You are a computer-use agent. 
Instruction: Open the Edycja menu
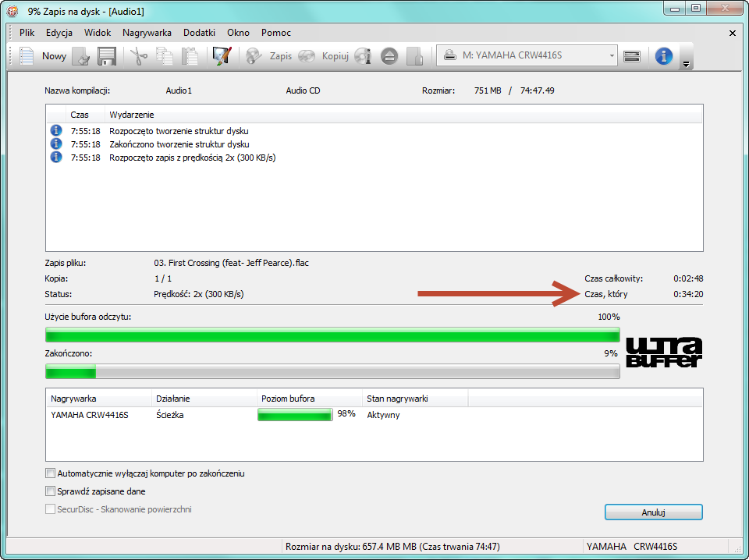click(59, 33)
